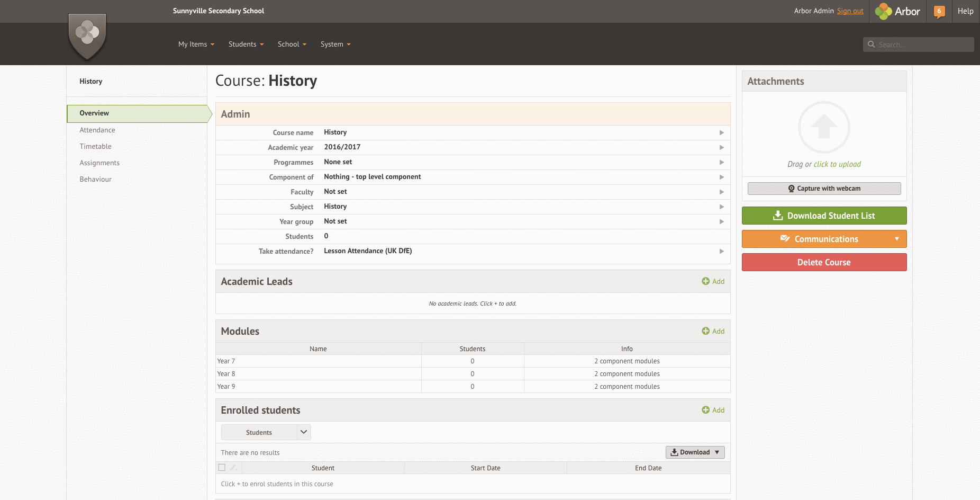980x500 pixels.
Task: Click the plus icon beside Academic Leads Add
Action: click(x=705, y=281)
